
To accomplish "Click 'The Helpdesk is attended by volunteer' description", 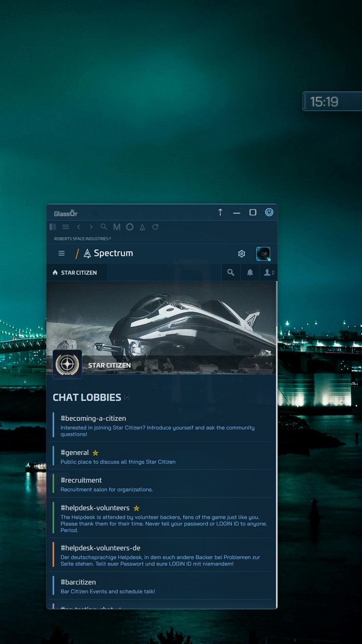I will point(164,524).
